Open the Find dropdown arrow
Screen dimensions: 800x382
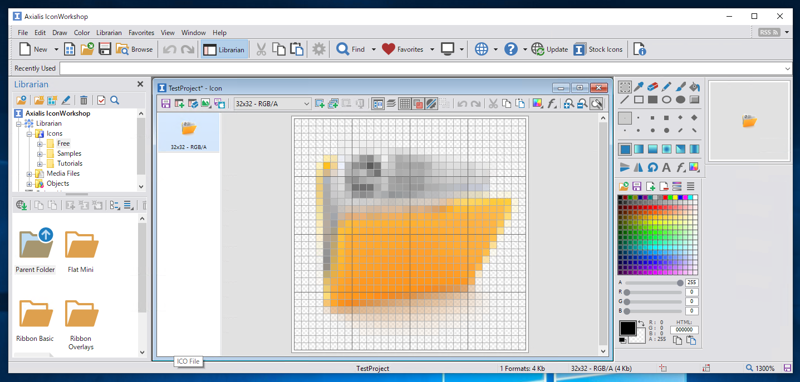(x=373, y=49)
